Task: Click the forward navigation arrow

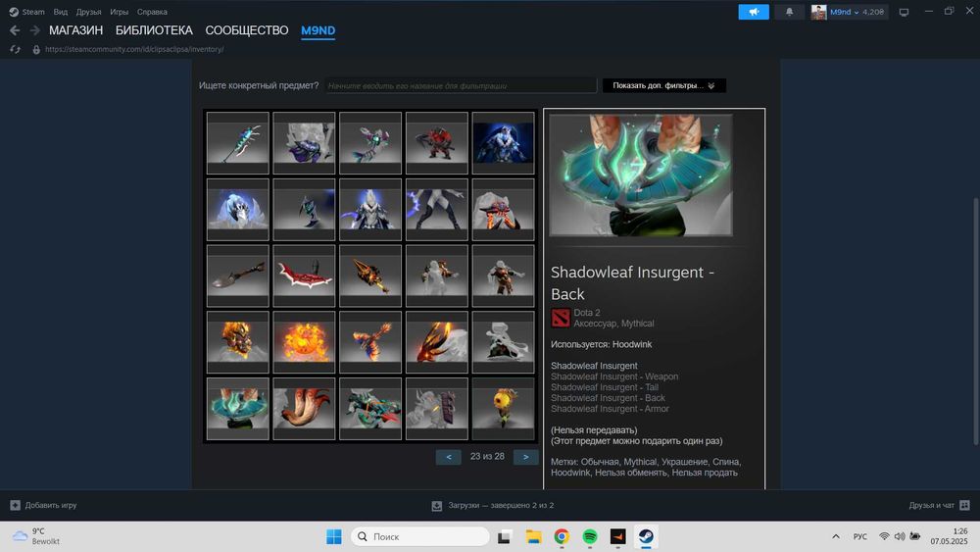Action: click(x=35, y=30)
